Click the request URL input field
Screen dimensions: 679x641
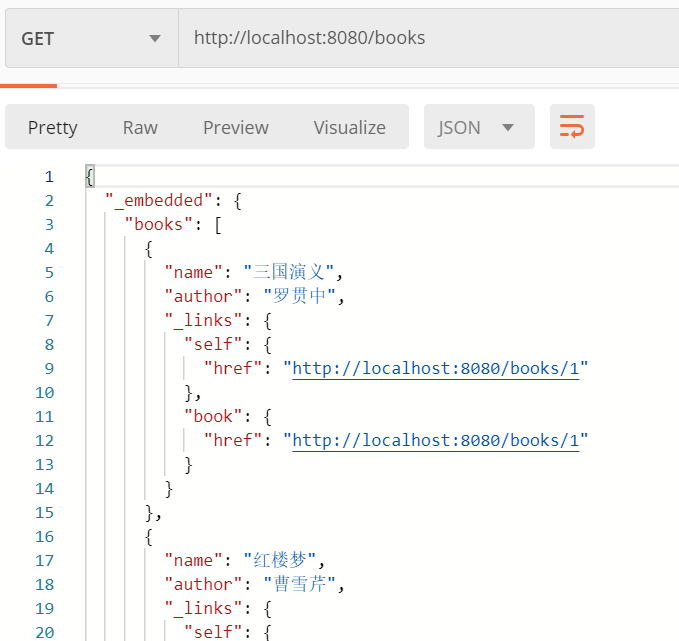(430, 39)
